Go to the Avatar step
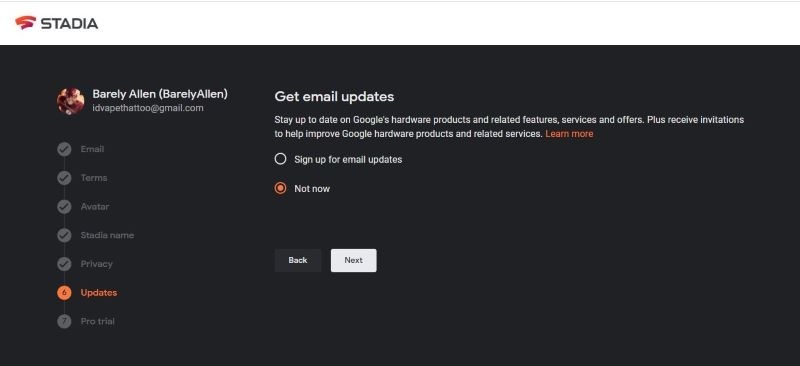 (95, 206)
